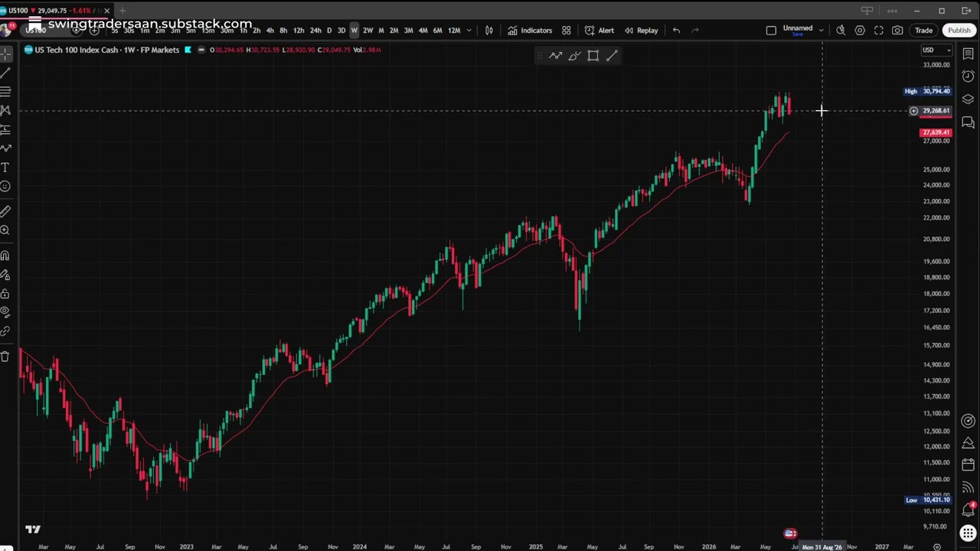Toggle hide all drawings eye icon

coord(5,312)
